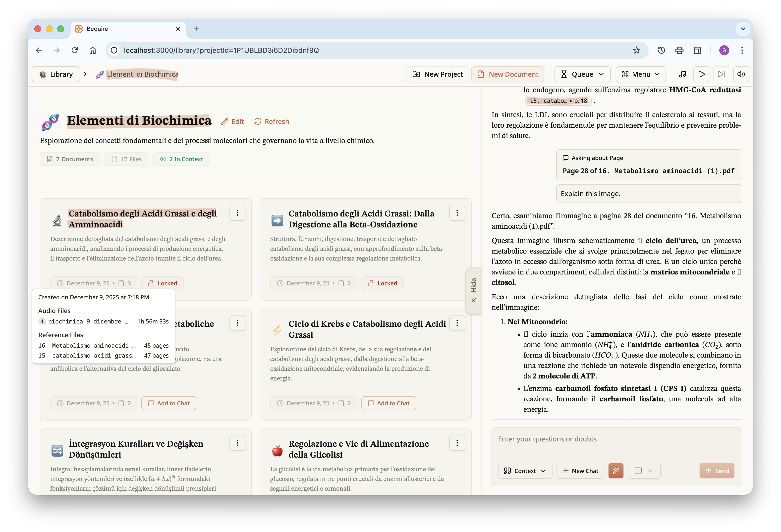The height and width of the screenshot is (532, 781).
Task: Expand the Context dropdown in chat
Action: (x=525, y=471)
